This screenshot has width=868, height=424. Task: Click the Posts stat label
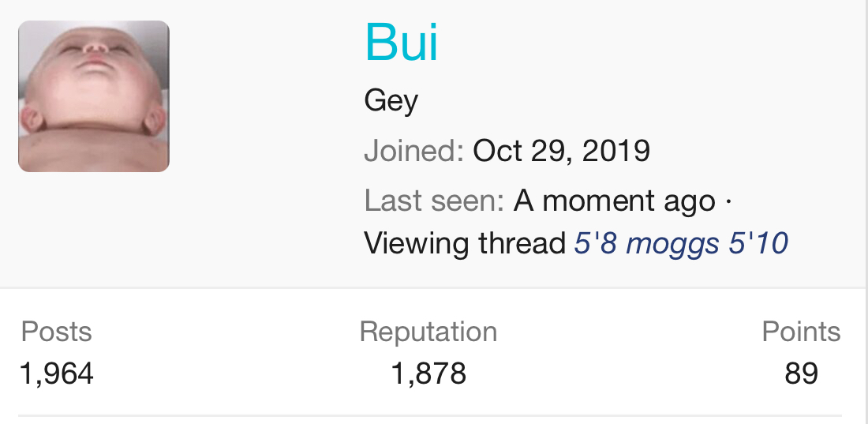pos(56,332)
